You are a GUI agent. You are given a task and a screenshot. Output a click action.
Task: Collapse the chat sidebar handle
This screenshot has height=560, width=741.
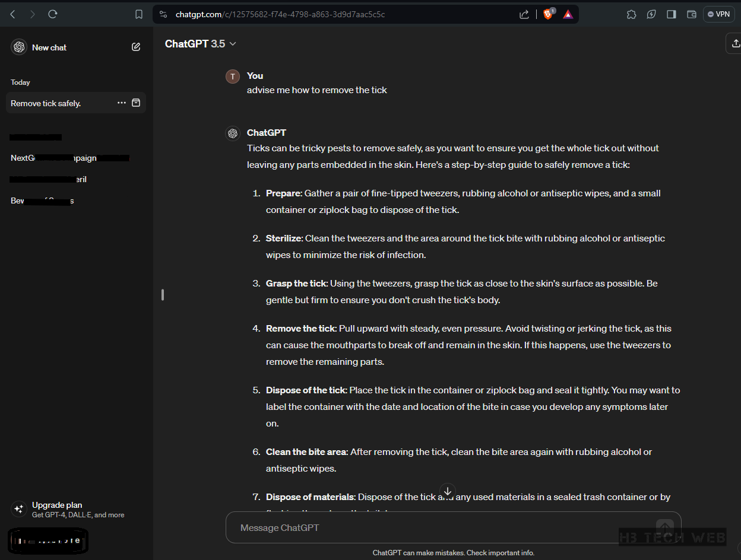162,295
